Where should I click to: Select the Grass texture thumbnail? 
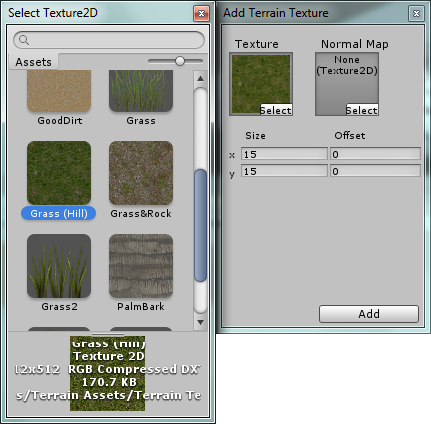[x=141, y=91]
